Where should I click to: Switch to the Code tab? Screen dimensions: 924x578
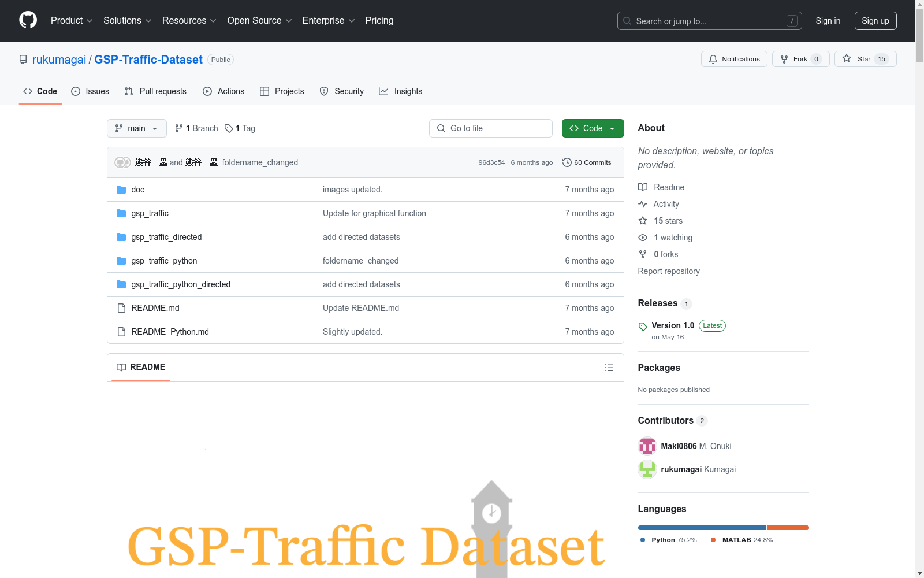point(40,91)
